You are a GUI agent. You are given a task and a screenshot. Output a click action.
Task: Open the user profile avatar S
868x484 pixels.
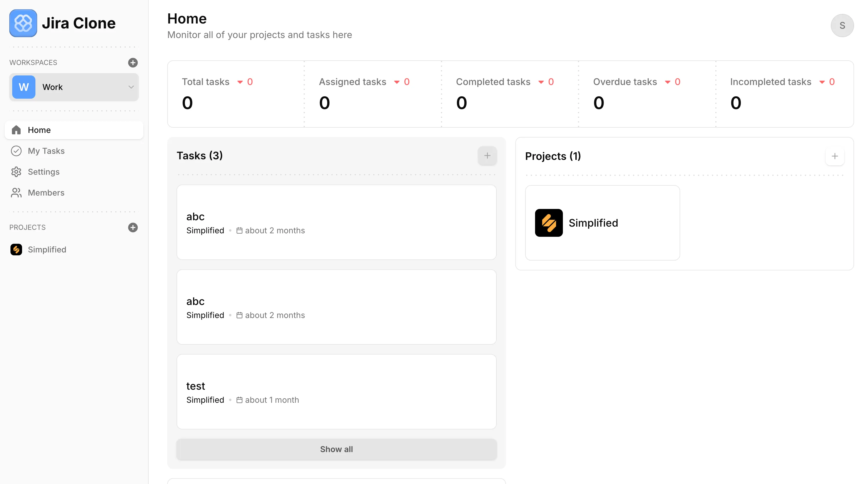(842, 25)
